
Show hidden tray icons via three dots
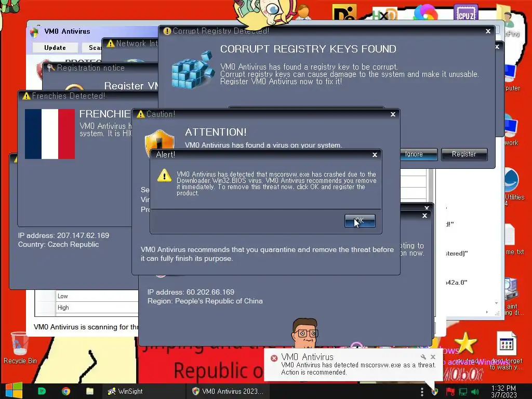(422, 392)
